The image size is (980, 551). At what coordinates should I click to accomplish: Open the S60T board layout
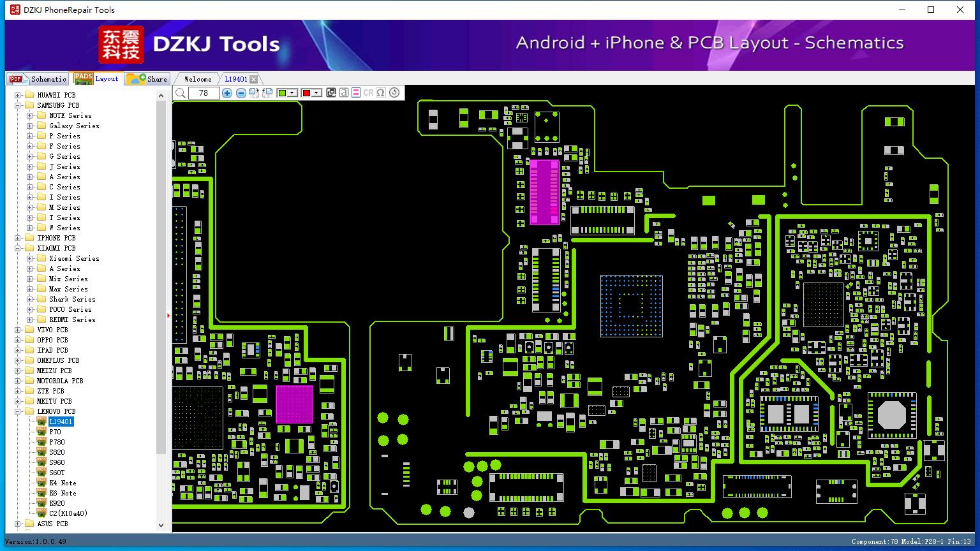[x=57, y=473]
